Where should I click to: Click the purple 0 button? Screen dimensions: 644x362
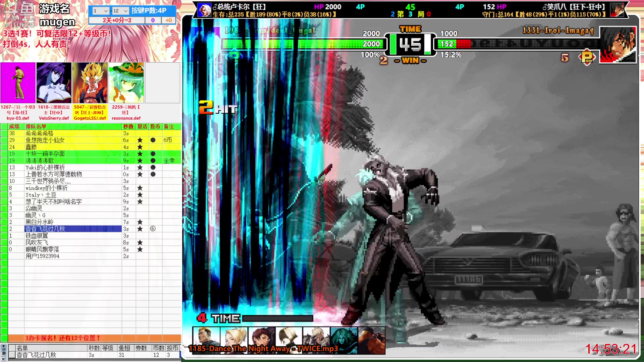153,20
